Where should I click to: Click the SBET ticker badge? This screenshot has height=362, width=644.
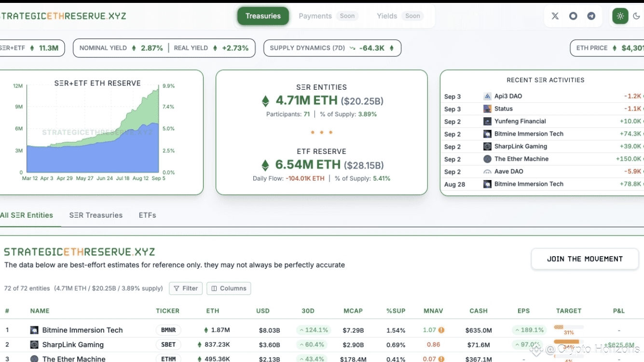point(168,345)
